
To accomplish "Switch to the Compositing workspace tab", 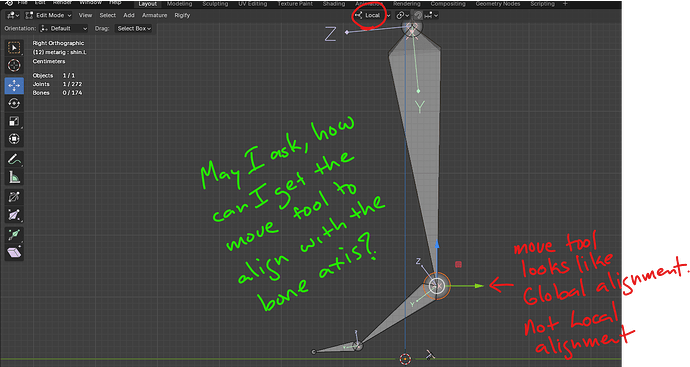I will [x=448, y=4].
